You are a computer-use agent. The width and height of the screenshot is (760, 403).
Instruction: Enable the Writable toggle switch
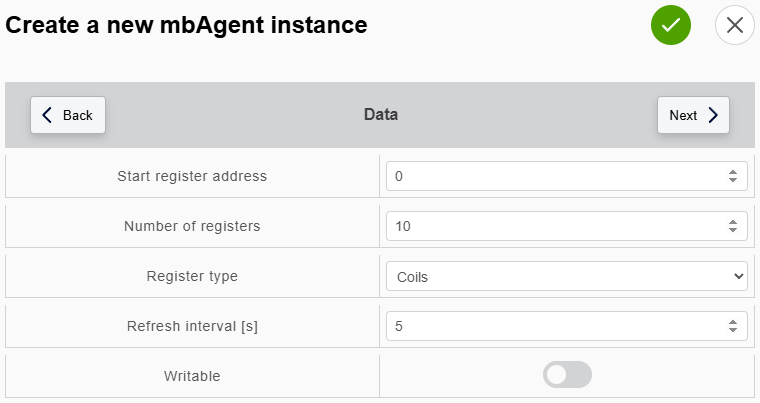[x=567, y=375]
